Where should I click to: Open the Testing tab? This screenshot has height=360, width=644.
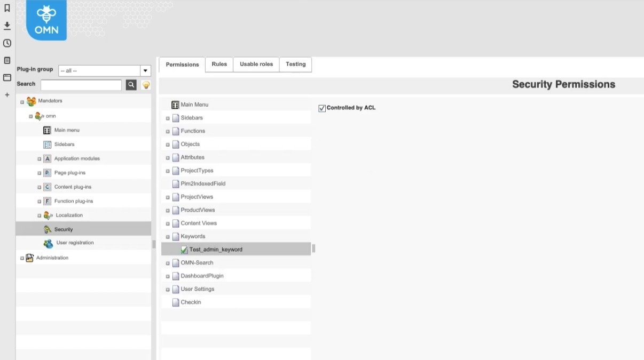click(295, 64)
